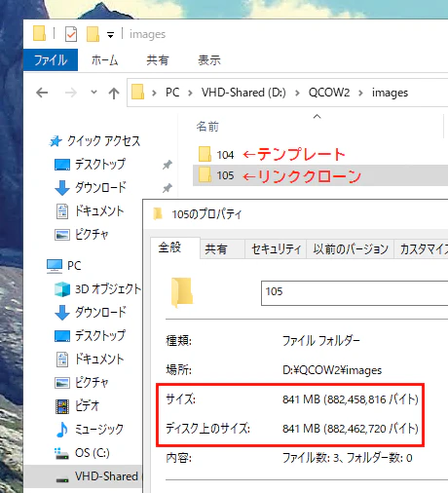Click the VHD-Shared drive icon
This screenshot has height=493, width=448.
tap(62, 479)
